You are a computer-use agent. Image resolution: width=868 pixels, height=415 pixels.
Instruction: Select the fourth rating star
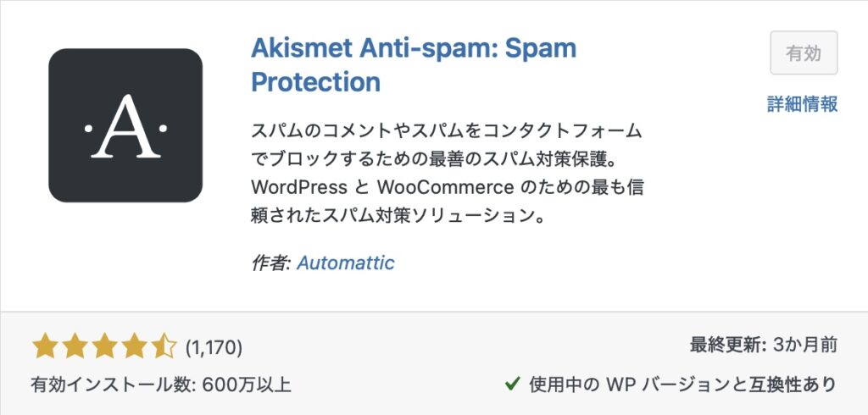click(134, 346)
